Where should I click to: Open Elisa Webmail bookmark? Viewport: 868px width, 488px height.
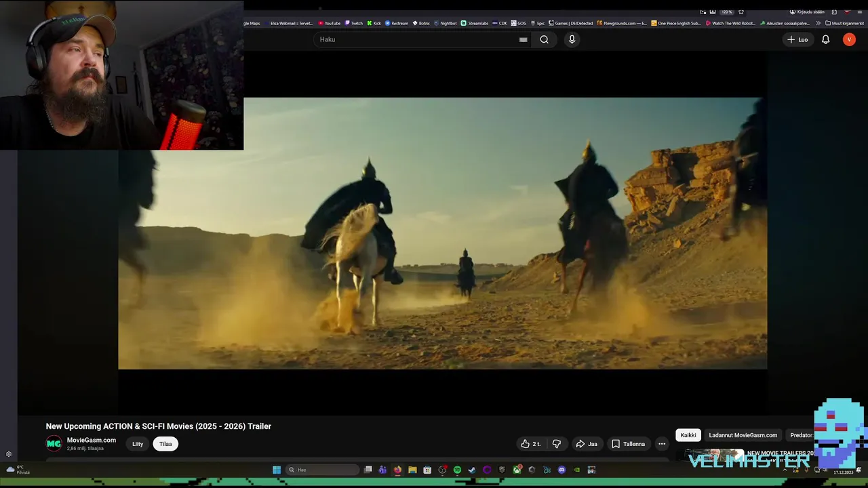[288, 23]
